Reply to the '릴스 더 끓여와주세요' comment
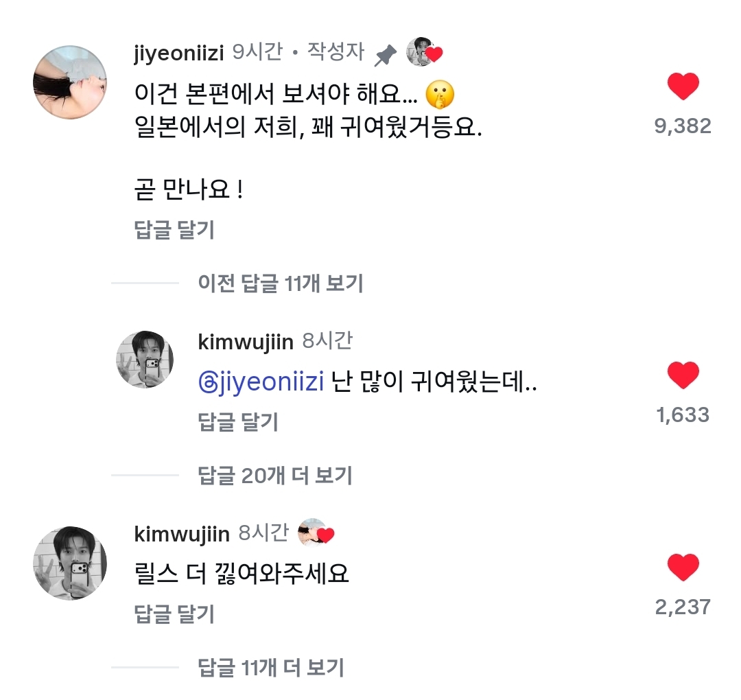741x700 pixels. 174,614
